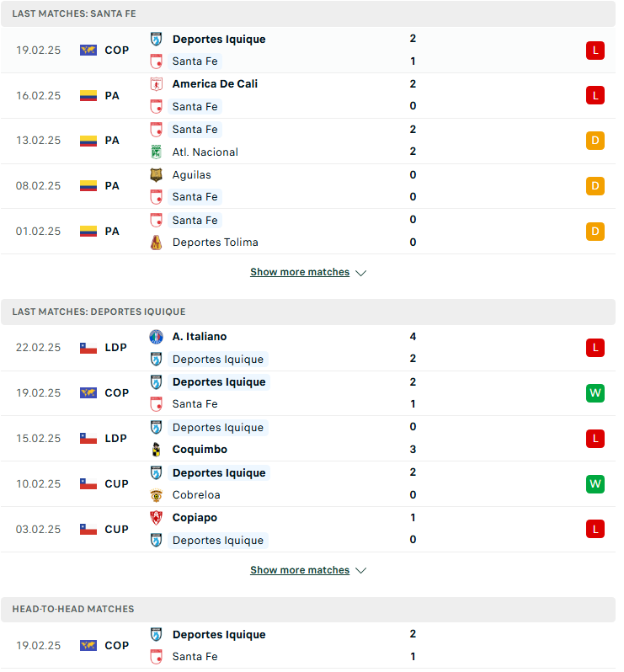Open the orange D badge for Atl. Nacional match
The height and width of the screenshot is (672, 624).
coord(595,141)
